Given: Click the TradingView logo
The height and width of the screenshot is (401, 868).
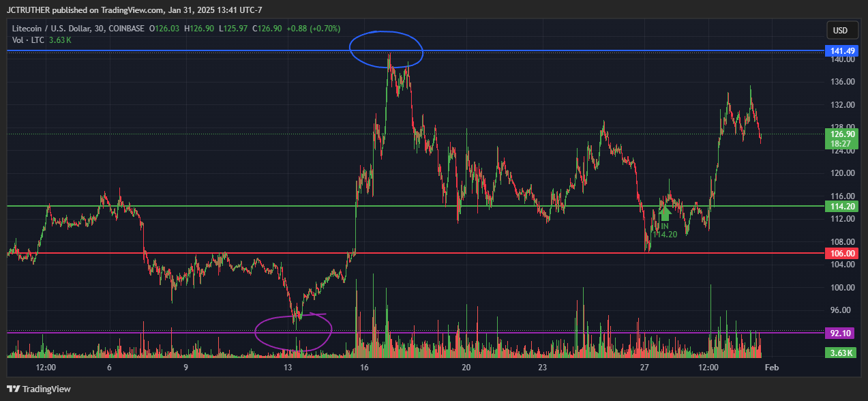Looking at the screenshot, I should (x=40, y=389).
